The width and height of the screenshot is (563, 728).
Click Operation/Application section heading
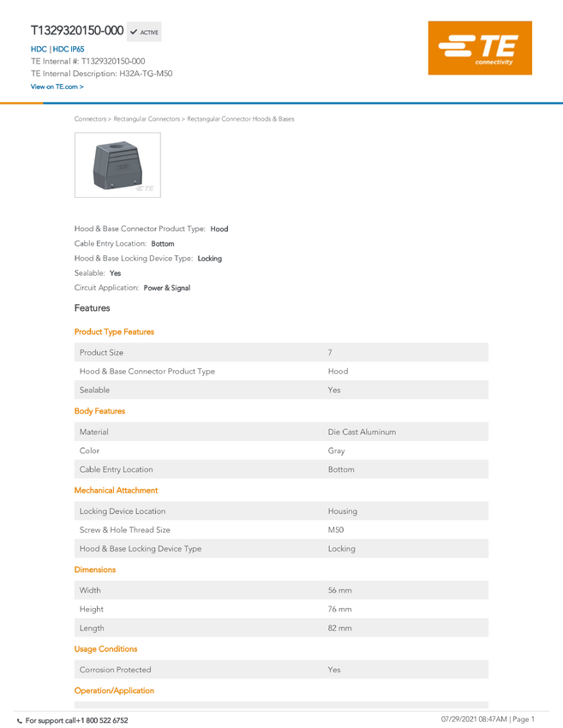pos(114,691)
